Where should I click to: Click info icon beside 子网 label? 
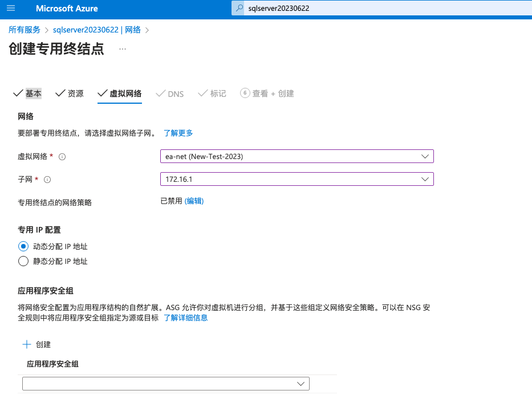(47, 180)
